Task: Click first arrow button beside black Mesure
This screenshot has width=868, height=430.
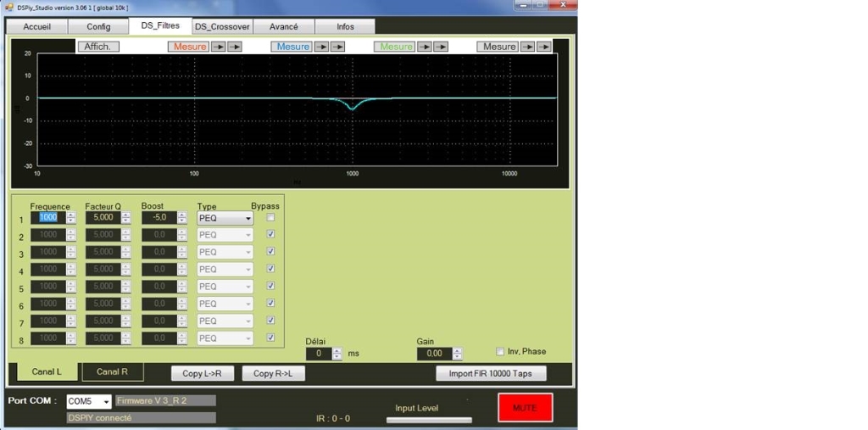Action: [527, 47]
